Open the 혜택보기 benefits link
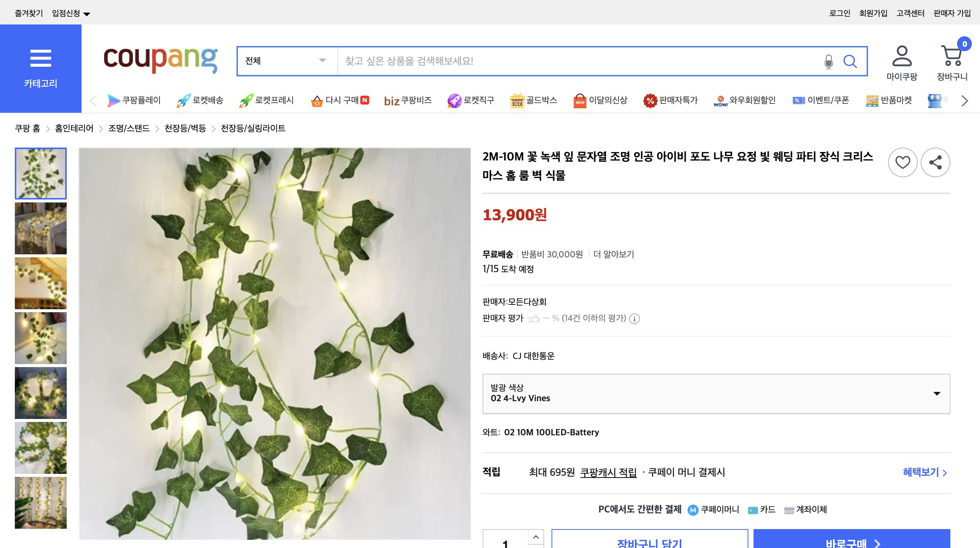Image resolution: width=980 pixels, height=548 pixels. tap(922, 472)
